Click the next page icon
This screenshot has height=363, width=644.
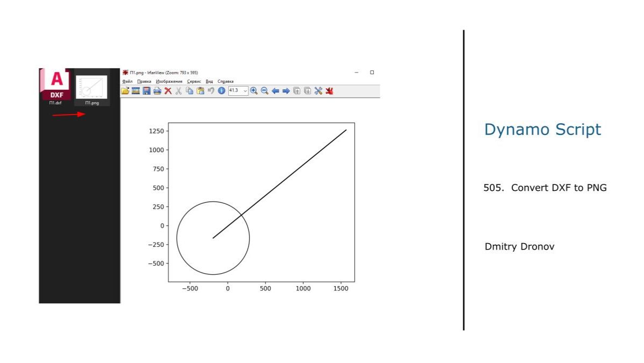point(308,91)
